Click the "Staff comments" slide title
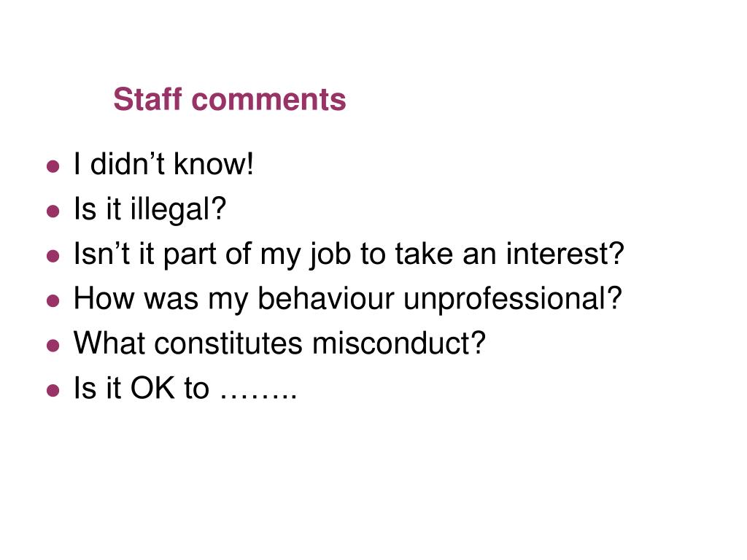 coord(230,99)
